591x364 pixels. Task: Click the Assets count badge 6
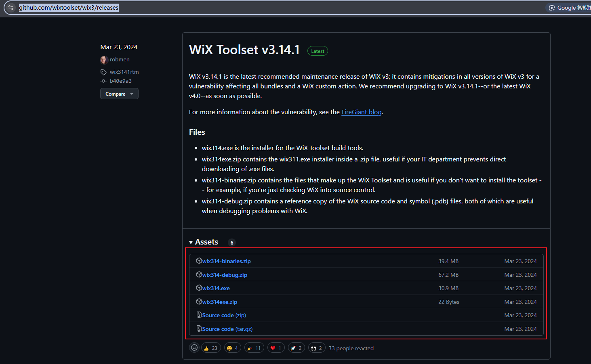click(232, 243)
